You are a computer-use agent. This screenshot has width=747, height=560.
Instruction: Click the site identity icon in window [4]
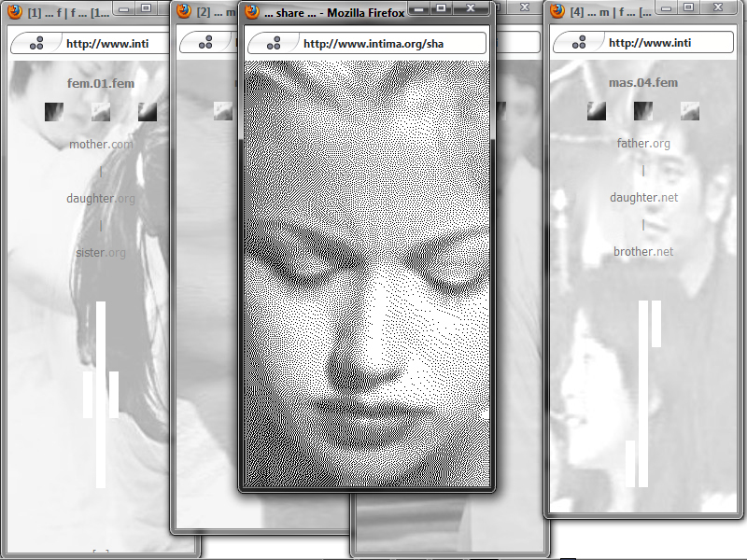[579, 43]
